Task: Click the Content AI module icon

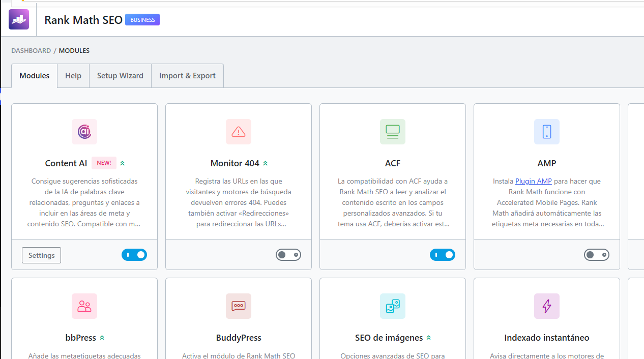Action: [84, 132]
